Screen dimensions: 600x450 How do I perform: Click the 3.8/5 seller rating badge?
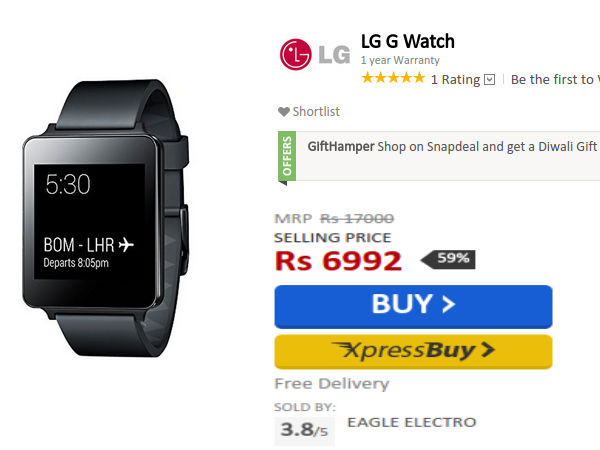pyautogui.click(x=304, y=430)
